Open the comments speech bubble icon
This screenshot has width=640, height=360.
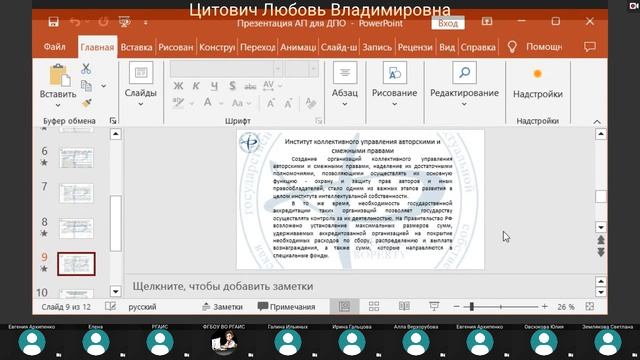[x=590, y=47]
